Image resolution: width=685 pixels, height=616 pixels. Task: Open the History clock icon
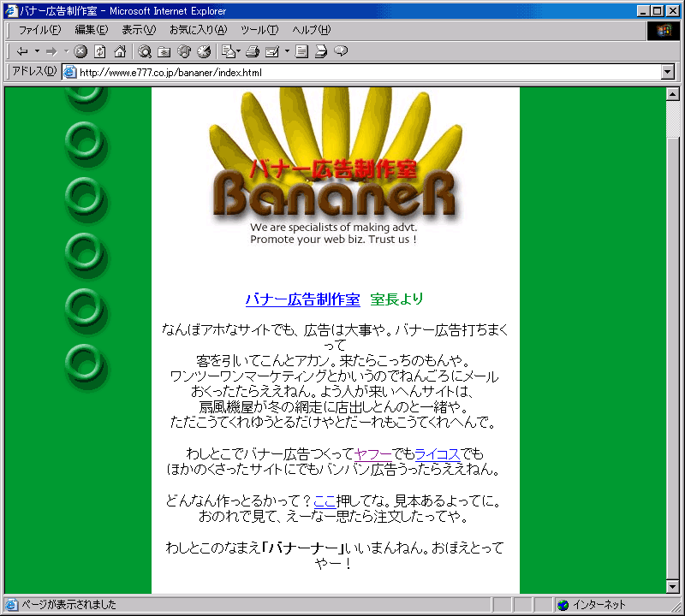204,51
